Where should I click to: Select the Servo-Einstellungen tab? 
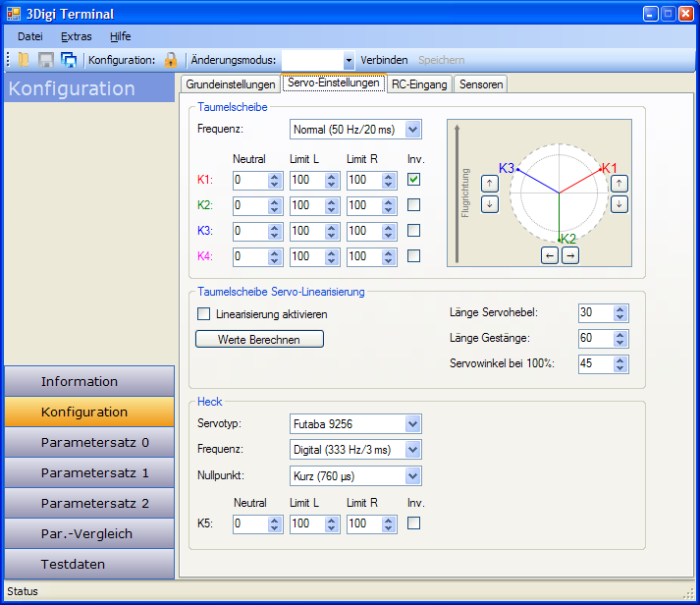point(334,83)
